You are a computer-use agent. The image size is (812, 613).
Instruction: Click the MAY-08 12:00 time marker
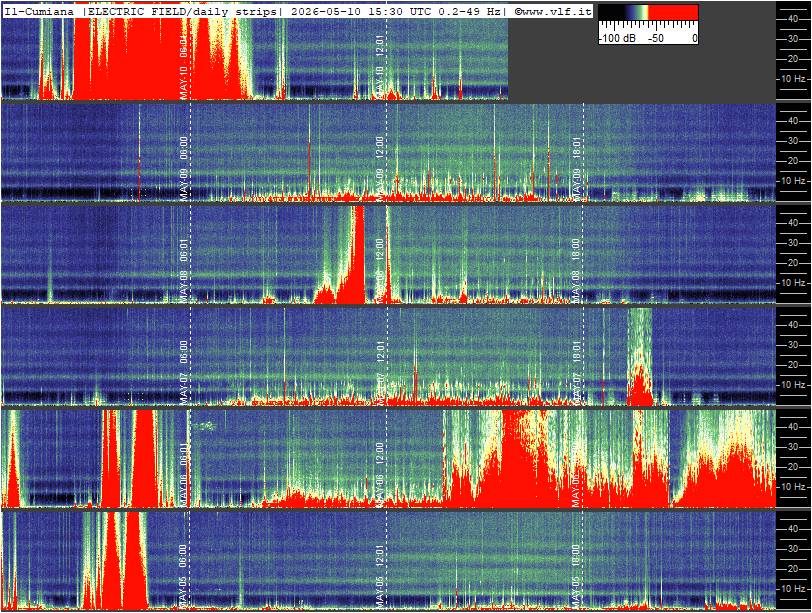point(379,271)
